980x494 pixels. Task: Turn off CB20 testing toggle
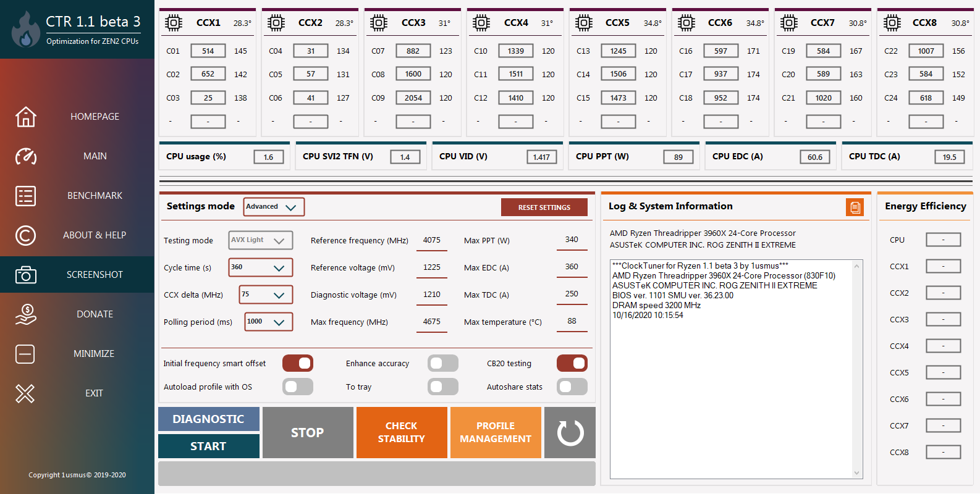tap(572, 363)
